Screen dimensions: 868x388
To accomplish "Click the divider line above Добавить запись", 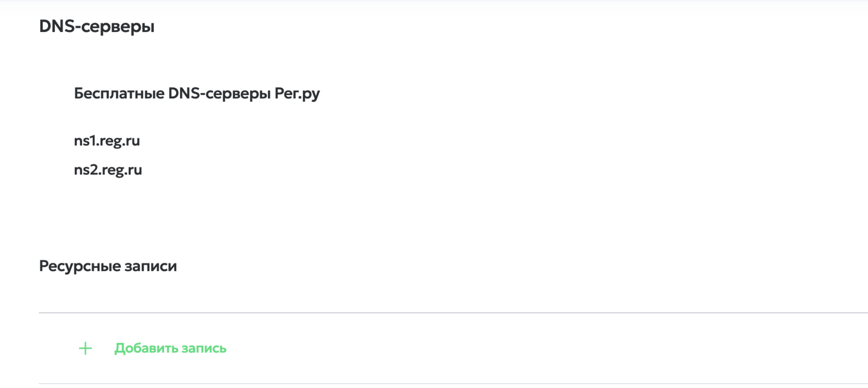I will pos(453,313).
